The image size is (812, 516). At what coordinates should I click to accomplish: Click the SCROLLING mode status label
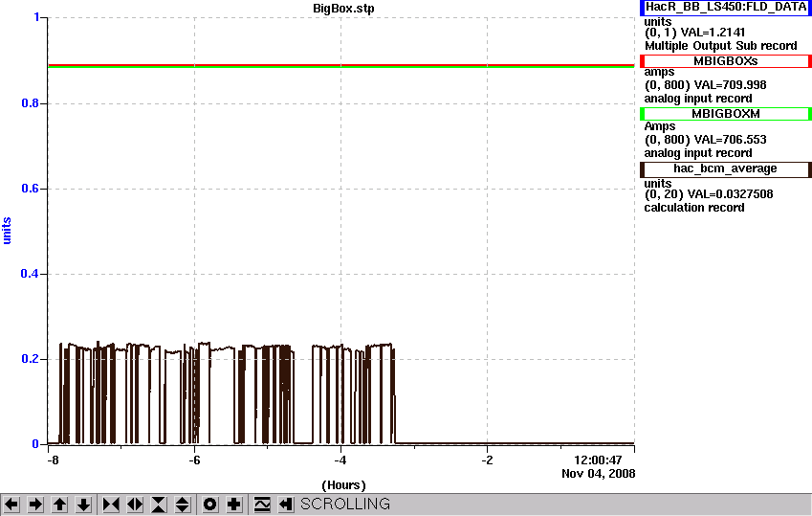tap(345, 505)
